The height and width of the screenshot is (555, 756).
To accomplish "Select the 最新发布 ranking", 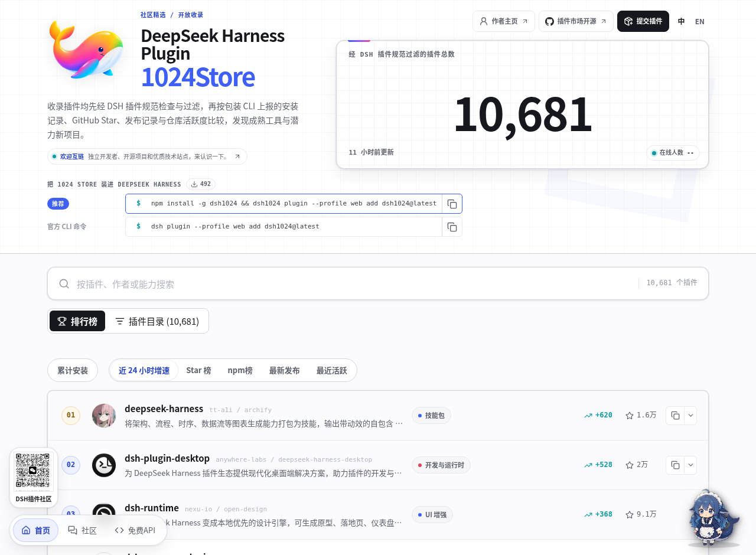I will tap(284, 371).
